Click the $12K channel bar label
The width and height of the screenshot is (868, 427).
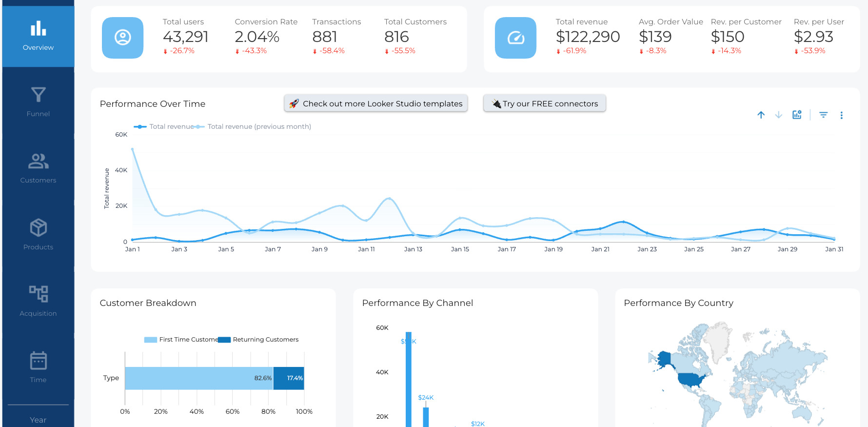tap(478, 424)
